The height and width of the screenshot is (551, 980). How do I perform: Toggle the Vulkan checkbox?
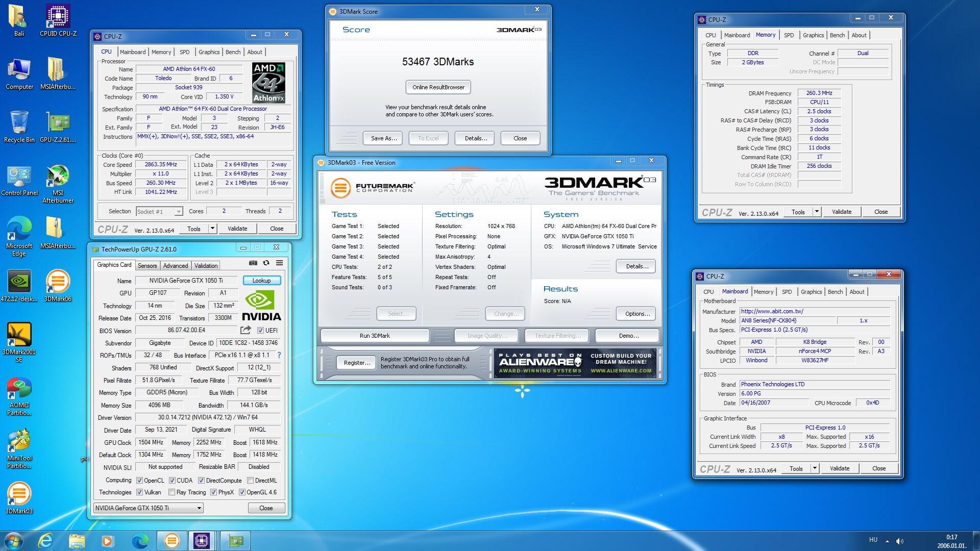pos(139,492)
